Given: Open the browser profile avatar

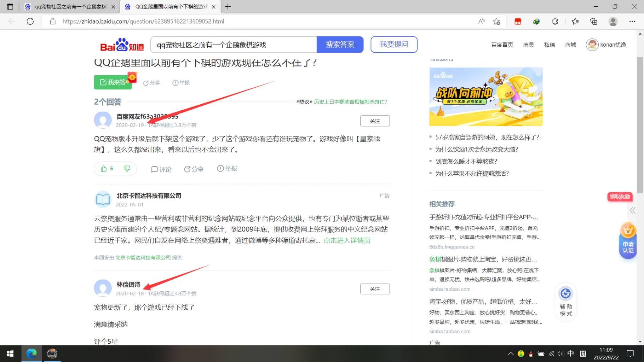Looking at the screenshot, I should [613, 21].
